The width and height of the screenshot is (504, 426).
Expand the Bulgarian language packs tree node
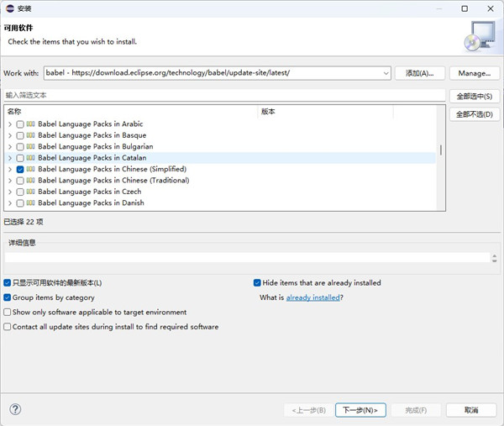[10, 146]
